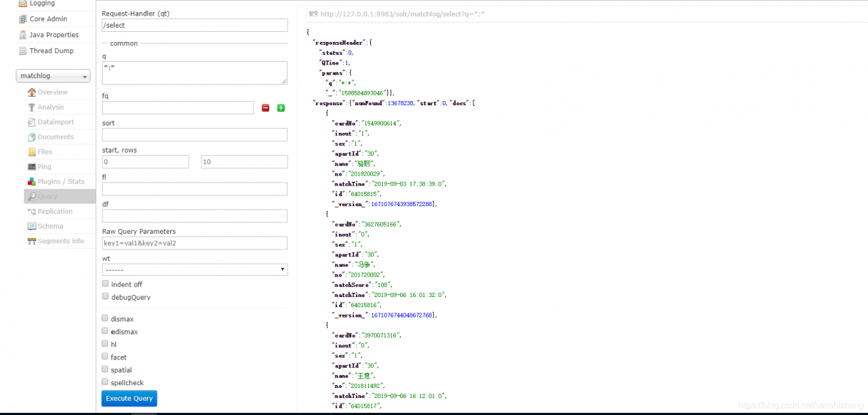Click the Request-Handler /select input field
Screen dimensions: 868x415
tap(195, 25)
